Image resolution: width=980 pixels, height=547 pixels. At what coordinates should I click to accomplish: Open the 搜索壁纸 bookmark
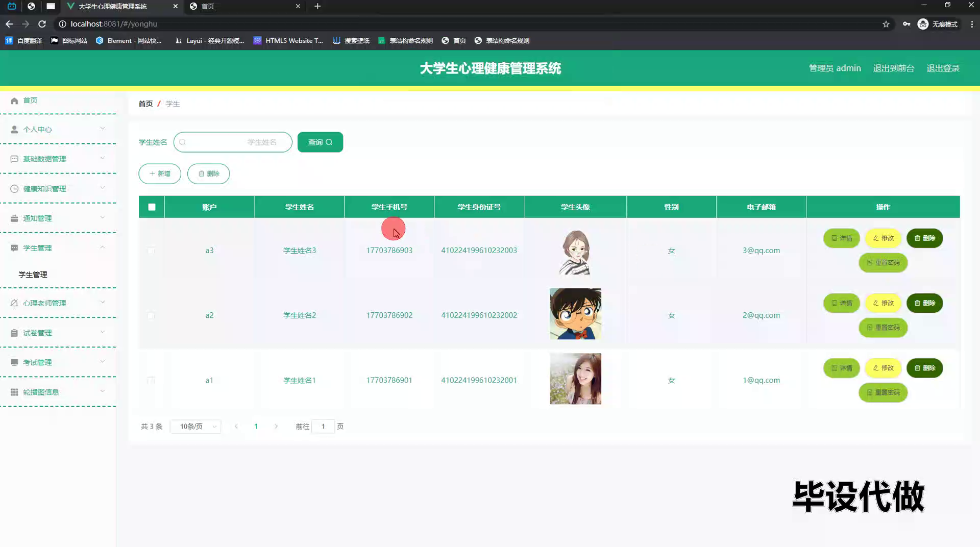351,41
